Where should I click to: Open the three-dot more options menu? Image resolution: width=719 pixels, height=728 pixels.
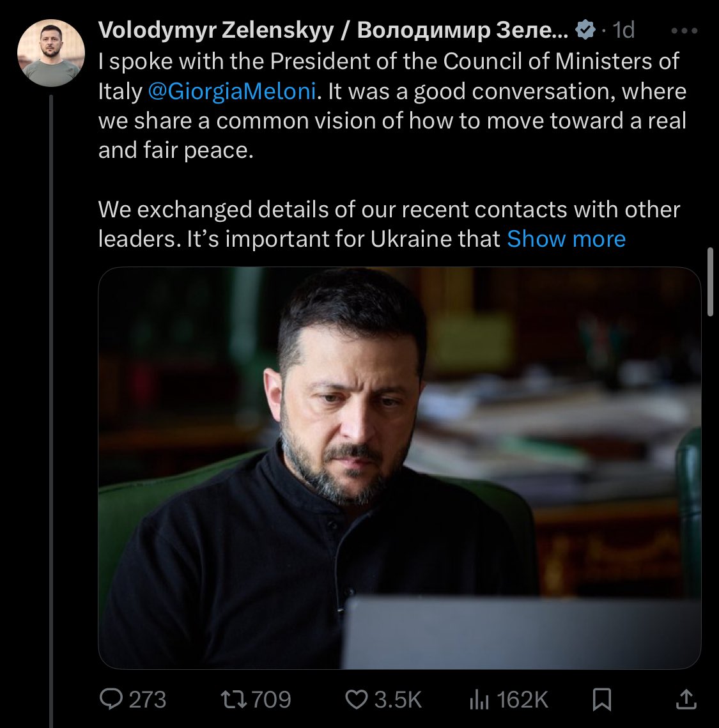click(684, 31)
